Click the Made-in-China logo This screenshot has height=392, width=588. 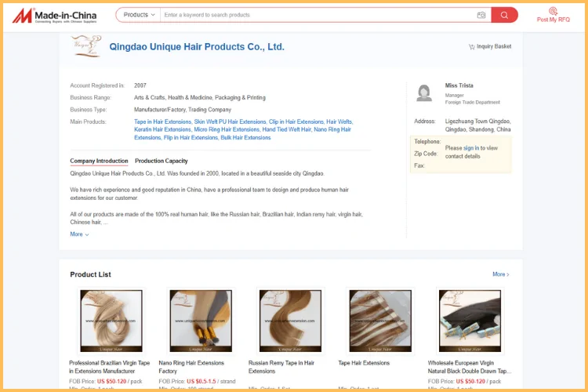pos(54,16)
